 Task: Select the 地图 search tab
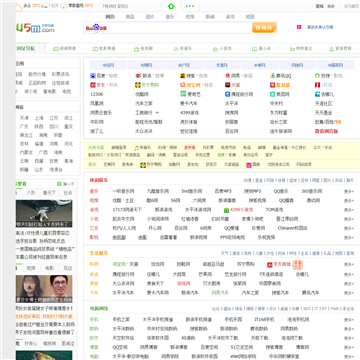pyautogui.click(x=250, y=17)
